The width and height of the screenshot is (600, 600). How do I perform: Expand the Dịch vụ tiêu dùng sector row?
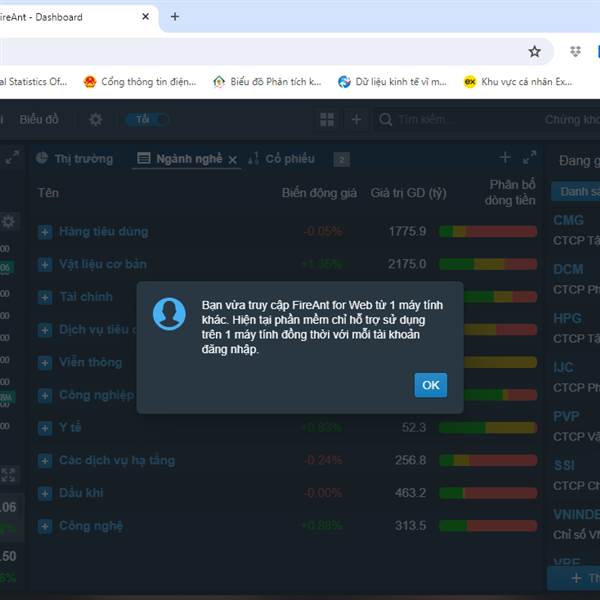point(45,330)
